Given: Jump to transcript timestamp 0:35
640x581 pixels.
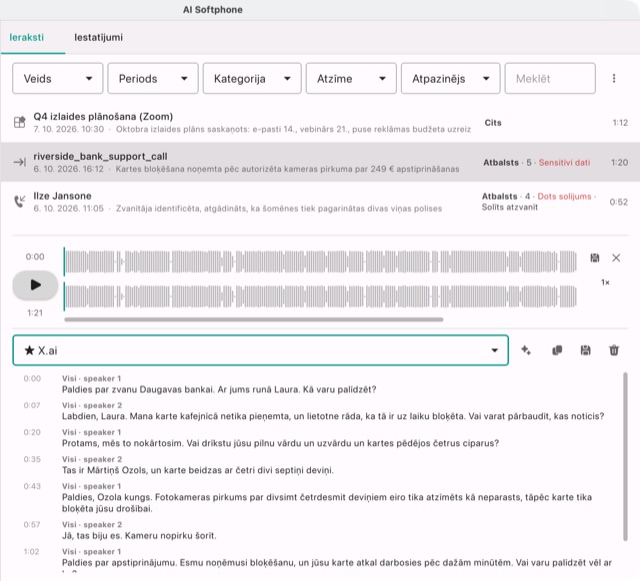Looking at the screenshot, I should click(32, 459).
